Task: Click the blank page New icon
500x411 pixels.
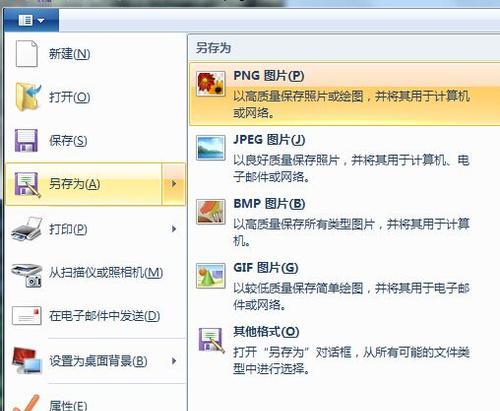Action: point(26,53)
